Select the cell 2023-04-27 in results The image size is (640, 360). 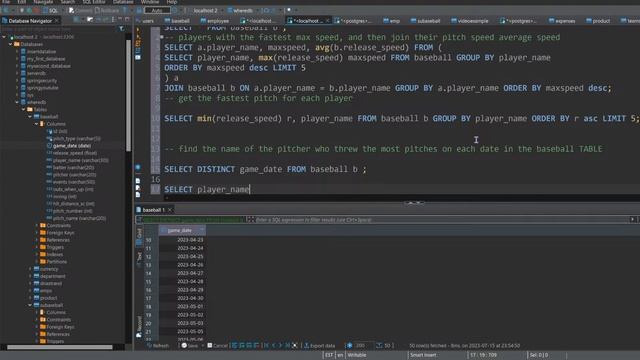click(x=182, y=273)
